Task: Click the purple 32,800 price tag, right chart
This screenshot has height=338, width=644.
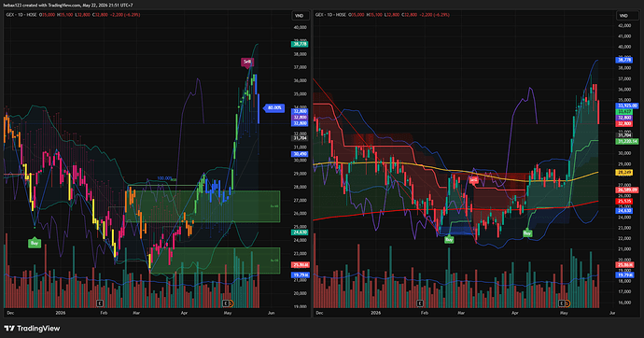Action: [623, 118]
